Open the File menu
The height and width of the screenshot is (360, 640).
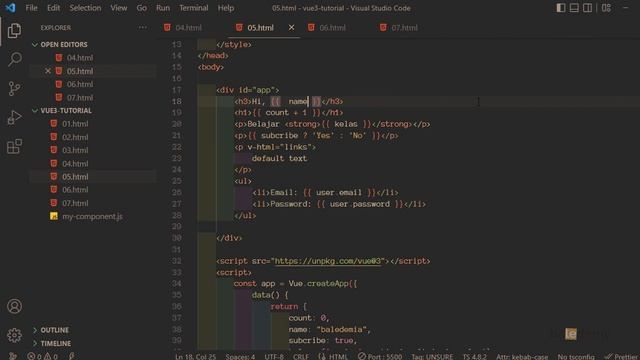[31, 8]
